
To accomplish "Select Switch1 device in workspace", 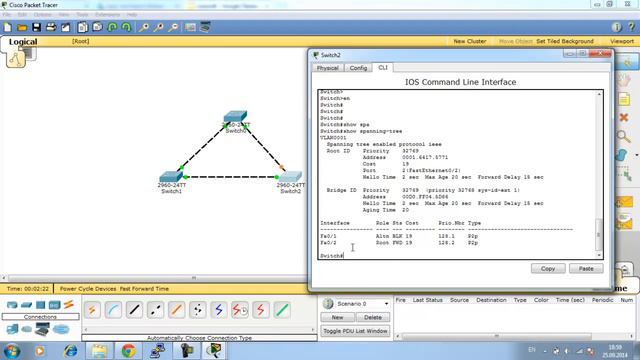I will coord(171,178).
